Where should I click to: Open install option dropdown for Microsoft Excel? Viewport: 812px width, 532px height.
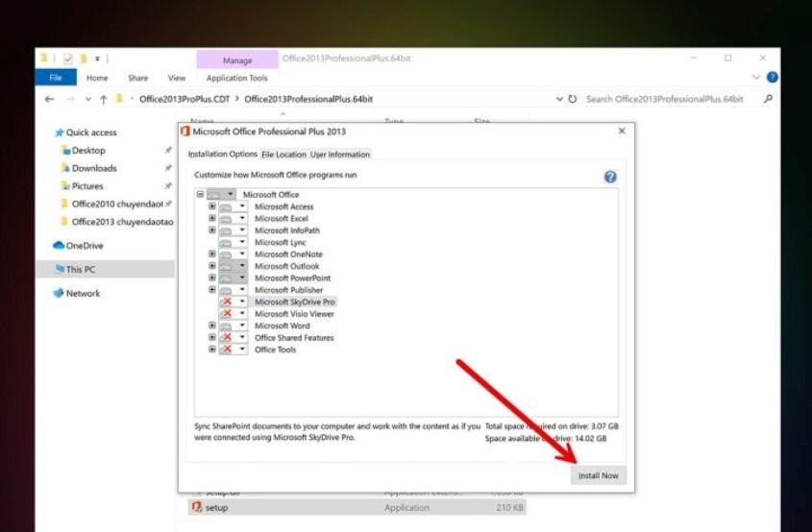tap(233, 218)
